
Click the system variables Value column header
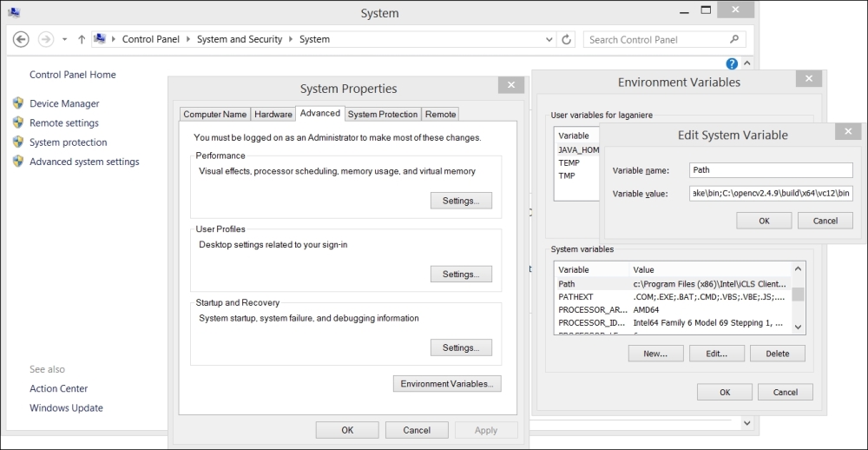pyautogui.click(x=711, y=270)
